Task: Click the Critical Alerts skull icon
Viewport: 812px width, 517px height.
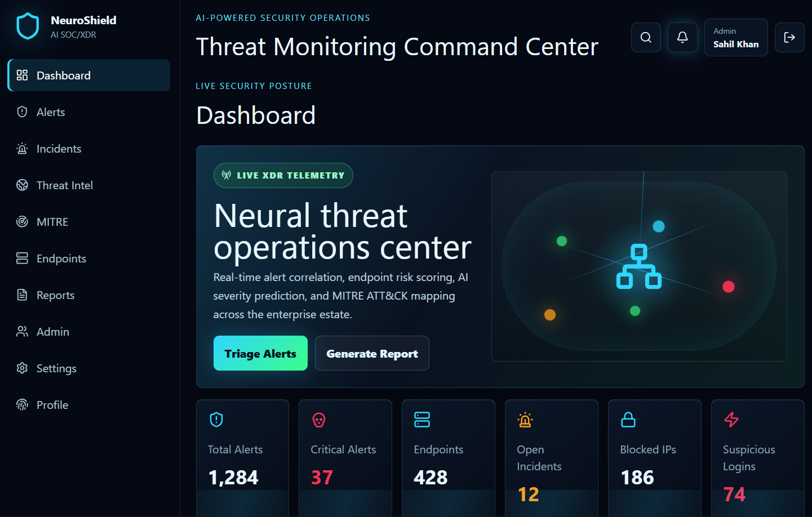Action: pyautogui.click(x=319, y=420)
